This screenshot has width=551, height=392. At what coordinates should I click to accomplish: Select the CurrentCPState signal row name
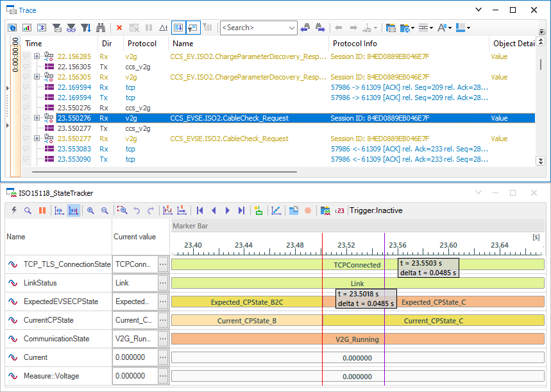[49, 320]
